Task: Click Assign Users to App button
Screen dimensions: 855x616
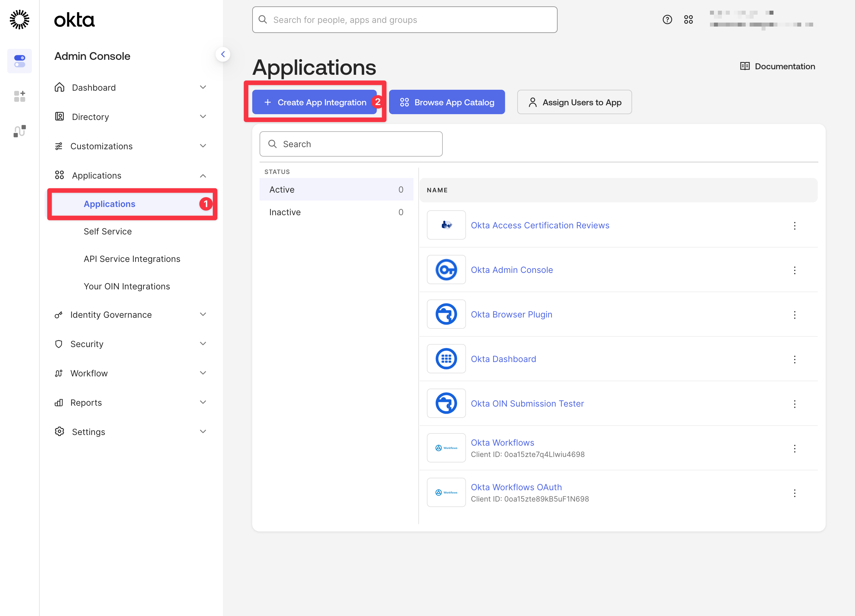Action: [574, 102]
